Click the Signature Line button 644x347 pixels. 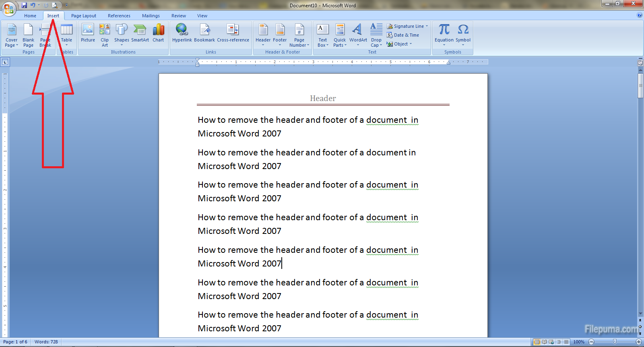pyautogui.click(x=406, y=26)
